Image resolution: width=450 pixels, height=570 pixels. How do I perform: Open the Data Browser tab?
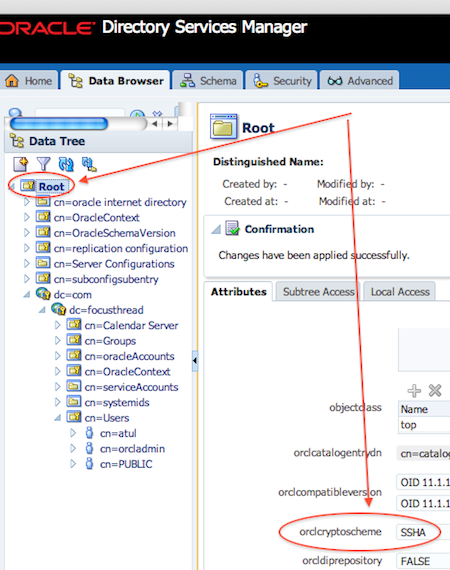pos(116,80)
